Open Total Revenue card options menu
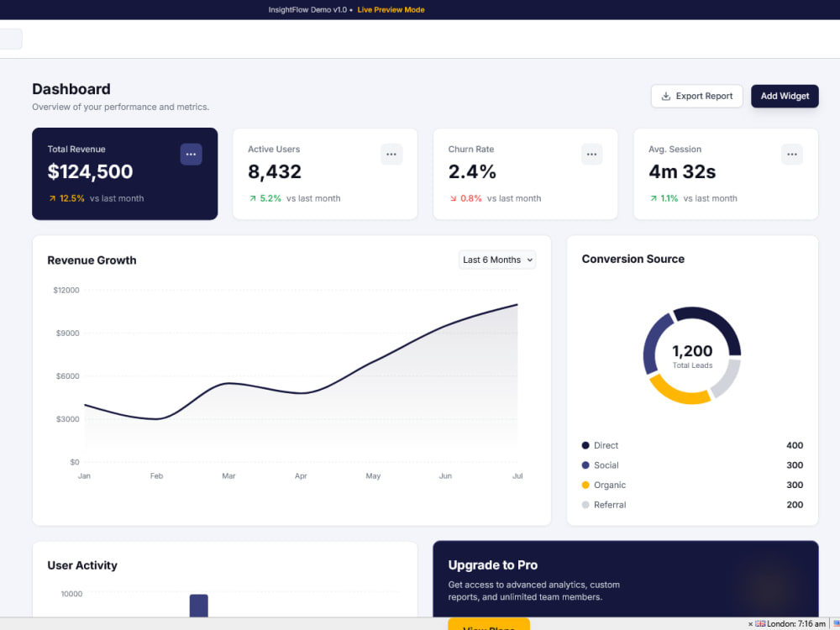This screenshot has width=840, height=630. [191, 155]
